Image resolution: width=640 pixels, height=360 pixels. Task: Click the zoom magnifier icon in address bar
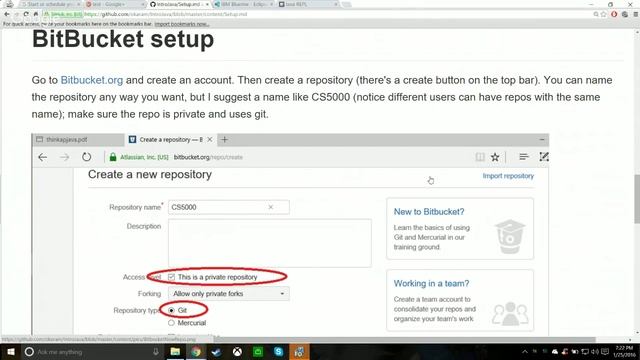[596, 14]
